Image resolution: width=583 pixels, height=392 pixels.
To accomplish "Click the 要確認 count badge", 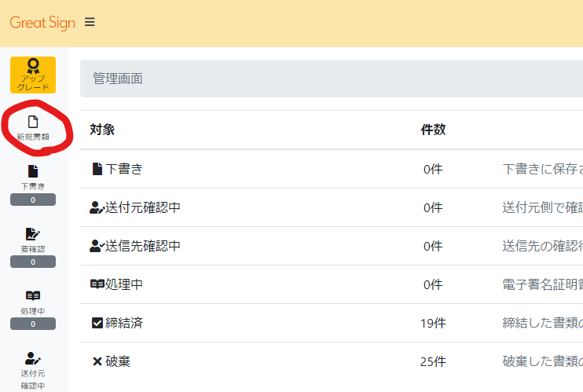I will coord(33,262).
